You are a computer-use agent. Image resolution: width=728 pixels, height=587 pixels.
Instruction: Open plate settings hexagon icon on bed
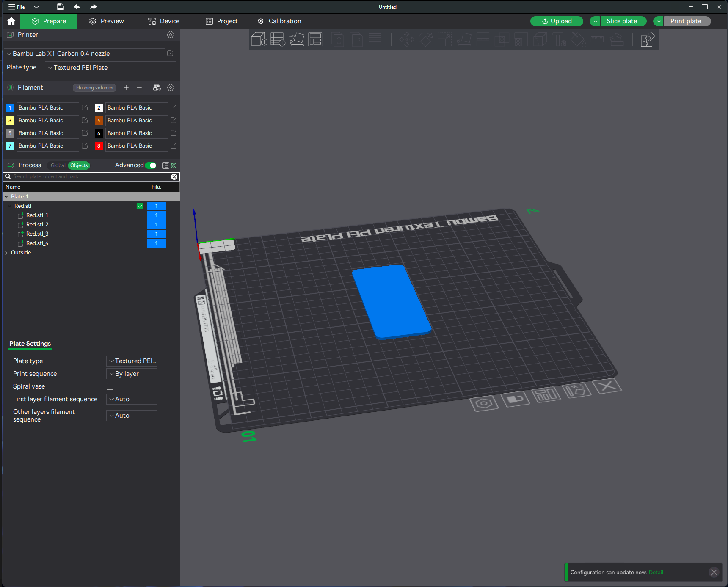[x=484, y=403]
